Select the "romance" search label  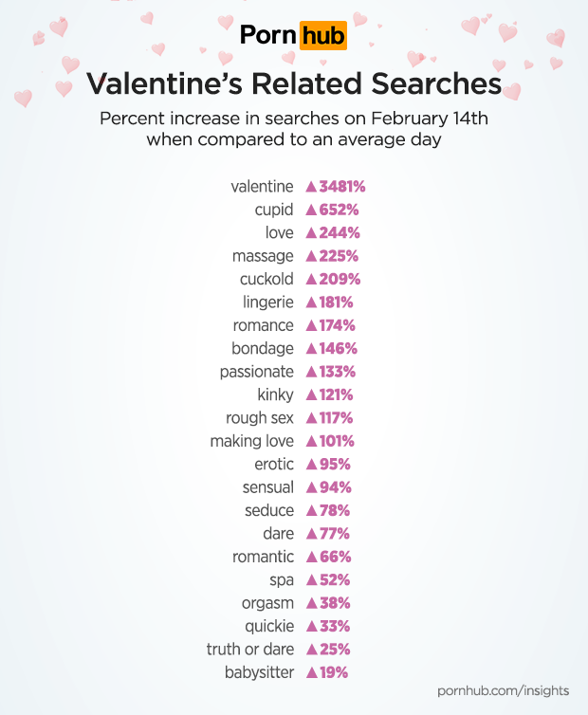[263, 325]
